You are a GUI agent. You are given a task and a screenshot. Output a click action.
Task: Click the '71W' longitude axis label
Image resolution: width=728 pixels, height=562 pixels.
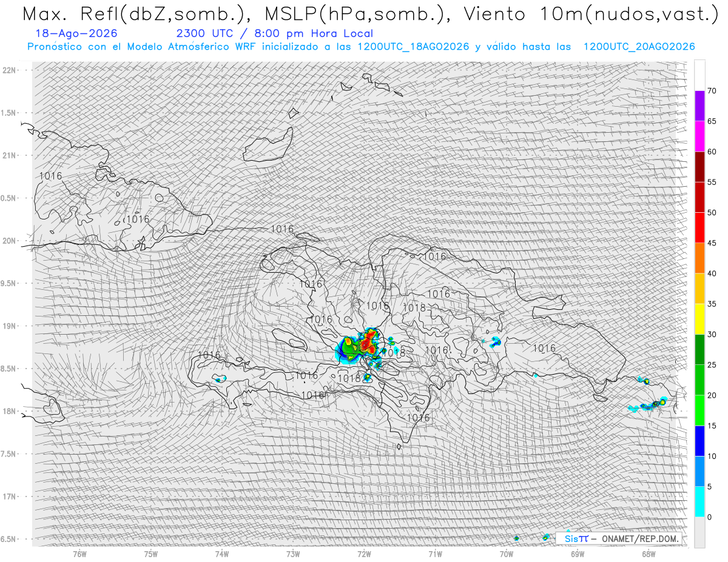[x=435, y=554]
